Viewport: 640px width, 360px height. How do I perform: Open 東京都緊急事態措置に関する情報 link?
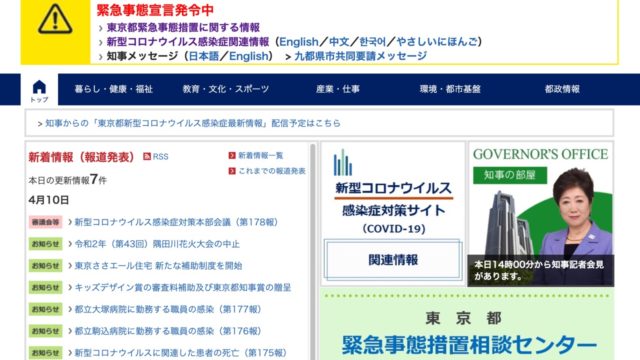(x=183, y=27)
